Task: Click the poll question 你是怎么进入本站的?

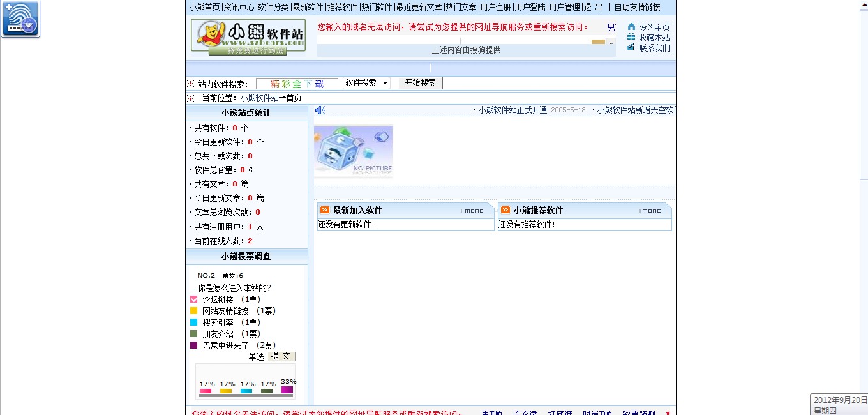Action: click(x=234, y=288)
